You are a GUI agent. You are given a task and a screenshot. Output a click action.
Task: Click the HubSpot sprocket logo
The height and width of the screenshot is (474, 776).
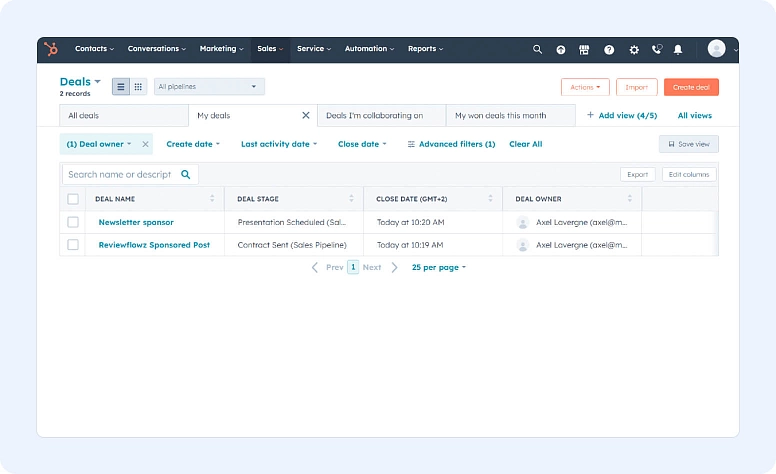click(x=52, y=49)
